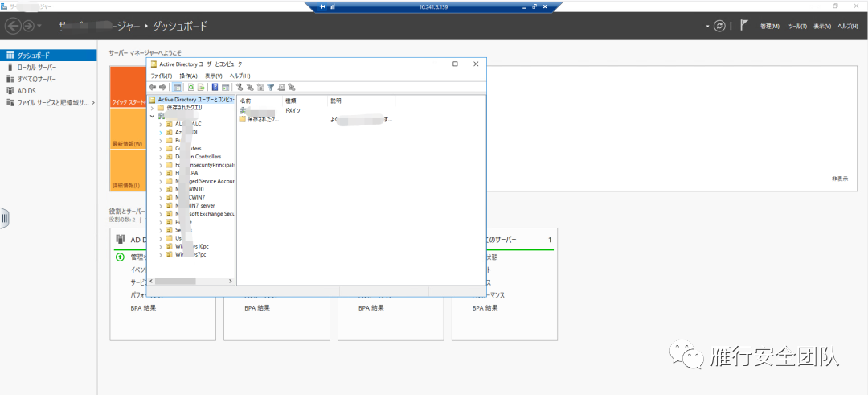Click the Find objects icon

coord(281,87)
